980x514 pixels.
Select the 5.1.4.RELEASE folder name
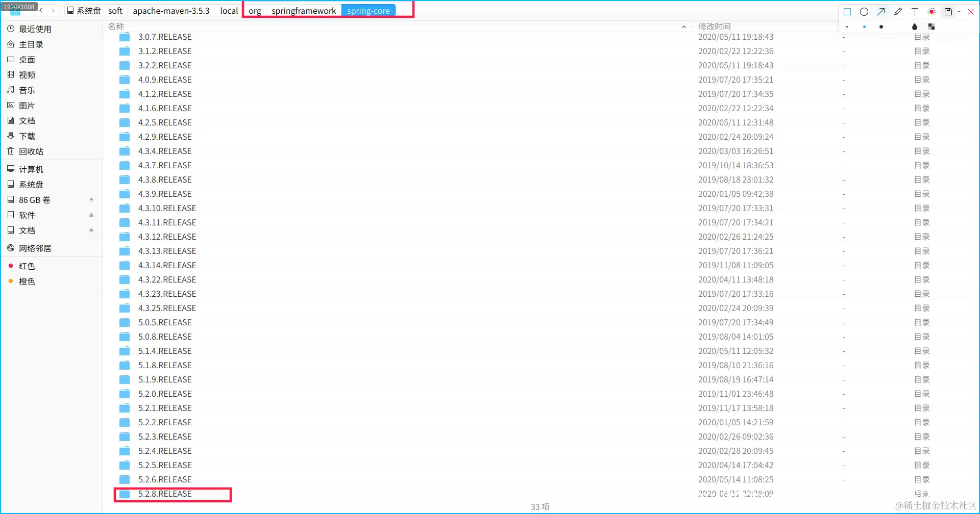[165, 351]
